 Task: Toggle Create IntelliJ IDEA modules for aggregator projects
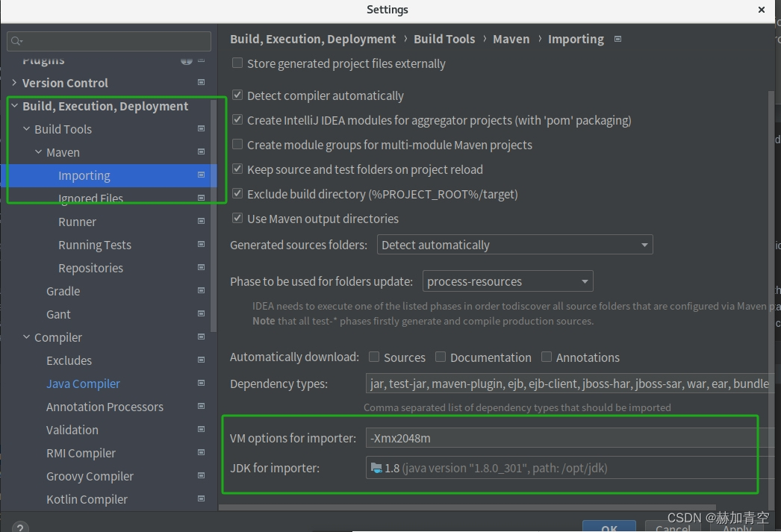point(237,120)
